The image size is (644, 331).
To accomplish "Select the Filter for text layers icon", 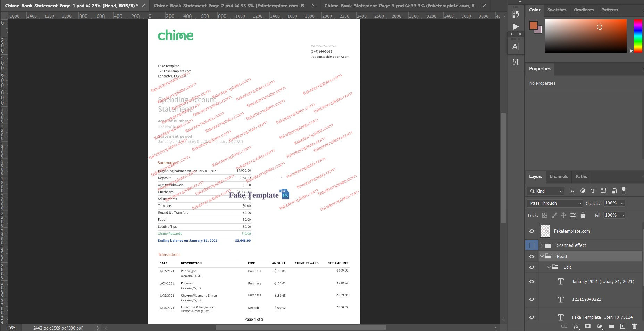I will [x=593, y=191].
